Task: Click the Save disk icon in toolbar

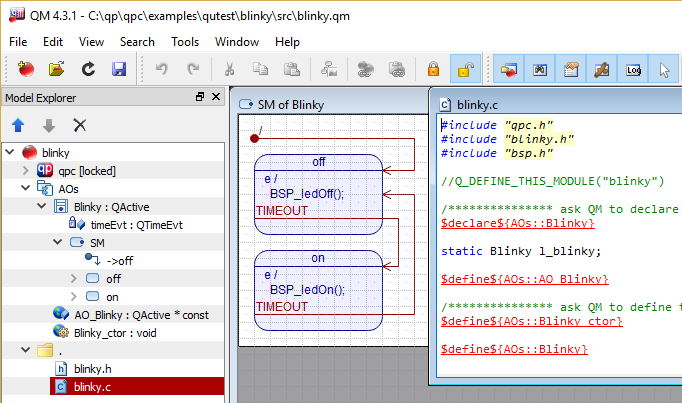Action: (119, 69)
